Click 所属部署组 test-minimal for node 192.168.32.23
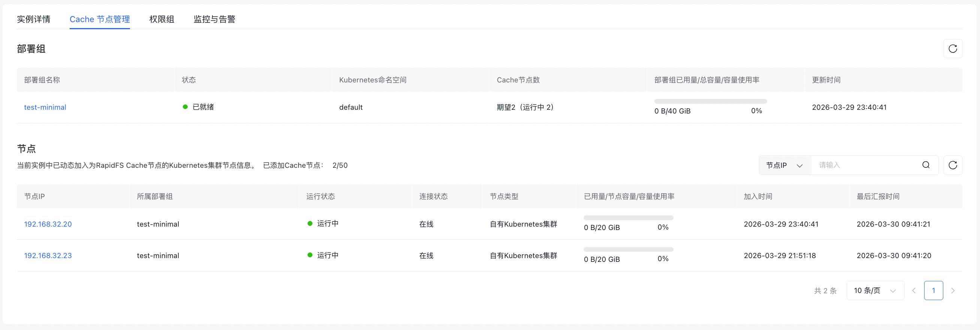Viewport: 980px width, 330px height. [x=158, y=255]
